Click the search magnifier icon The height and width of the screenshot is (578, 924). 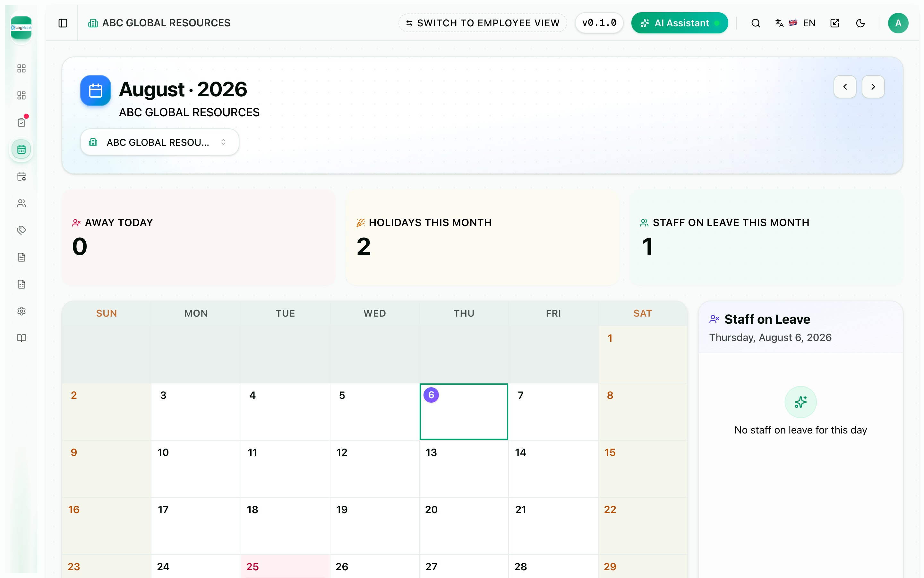(756, 23)
